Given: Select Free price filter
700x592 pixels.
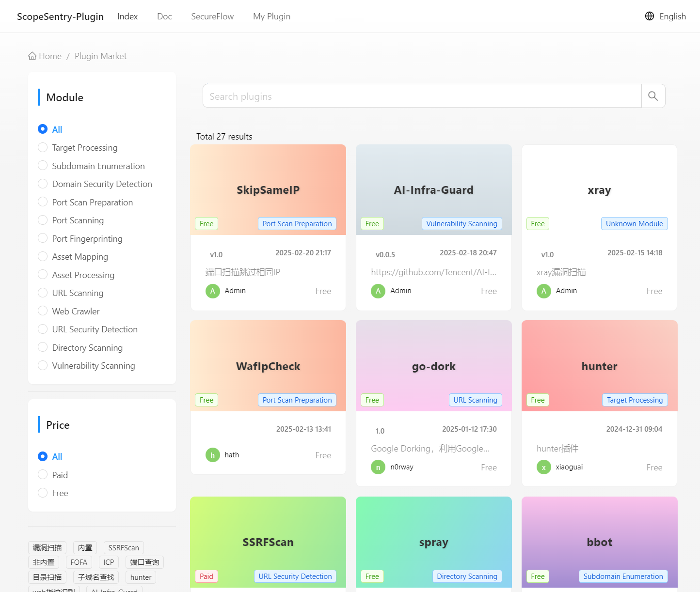Looking at the screenshot, I should [53, 493].
